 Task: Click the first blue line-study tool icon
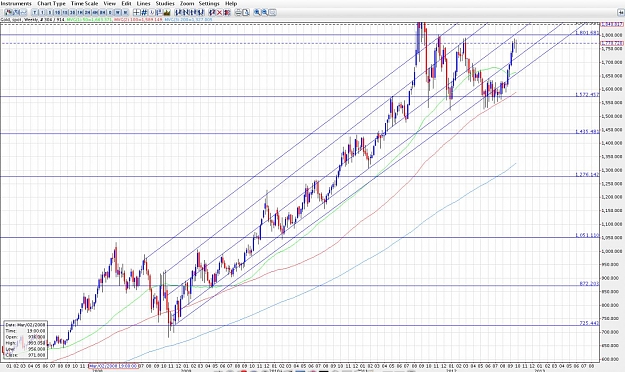[177, 12]
